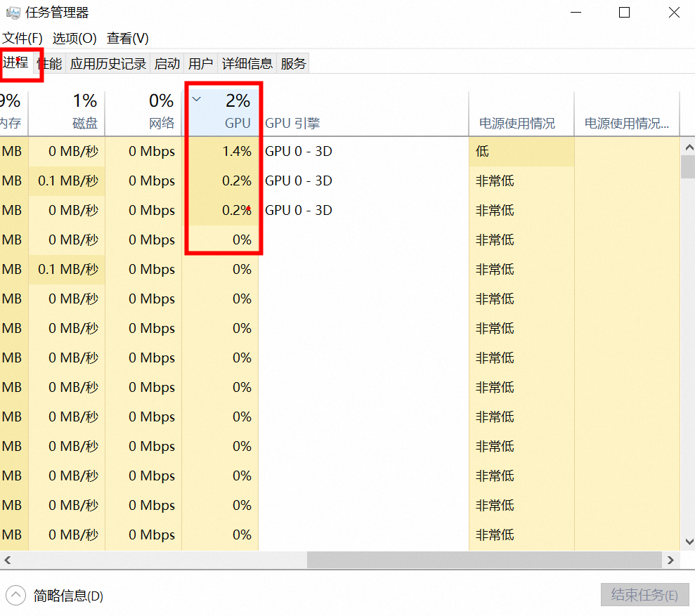Click the horizontal scrollbar left arrow
Screen dimensions: 695x616
click(7, 561)
